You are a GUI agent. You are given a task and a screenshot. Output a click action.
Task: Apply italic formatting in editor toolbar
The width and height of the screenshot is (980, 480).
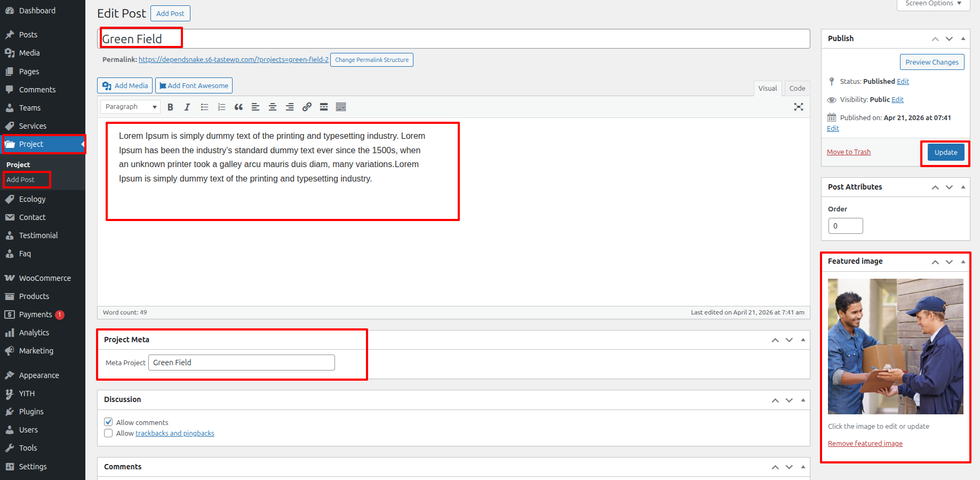tap(187, 107)
